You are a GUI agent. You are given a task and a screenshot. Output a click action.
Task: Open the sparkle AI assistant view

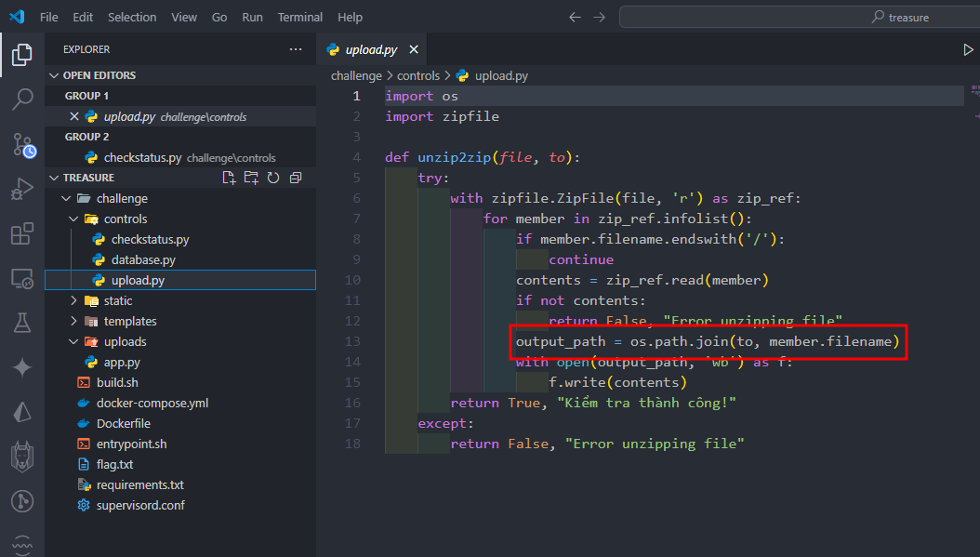tap(22, 367)
